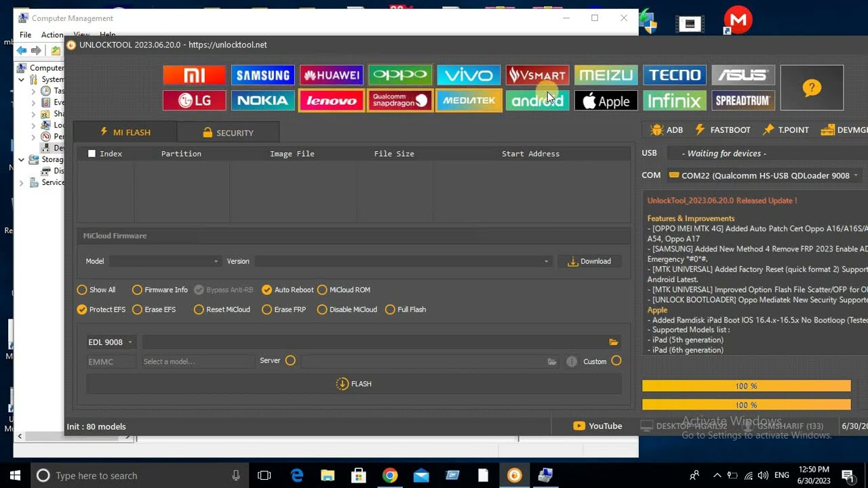
Task: Open the FASTBOOT tool
Action: click(x=722, y=130)
